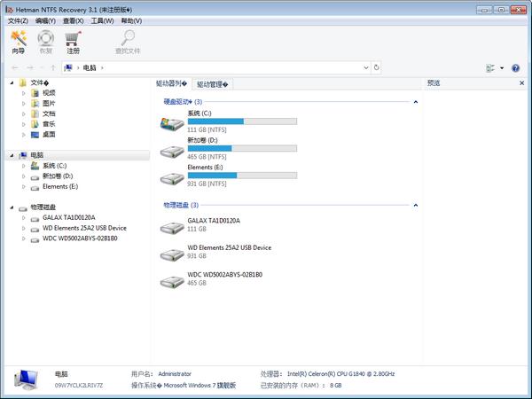Image resolution: width=532 pixels, height=399 pixels.
Task: Click the WD Elements 25A2 disk icon in main list
Action: pyautogui.click(x=172, y=254)
